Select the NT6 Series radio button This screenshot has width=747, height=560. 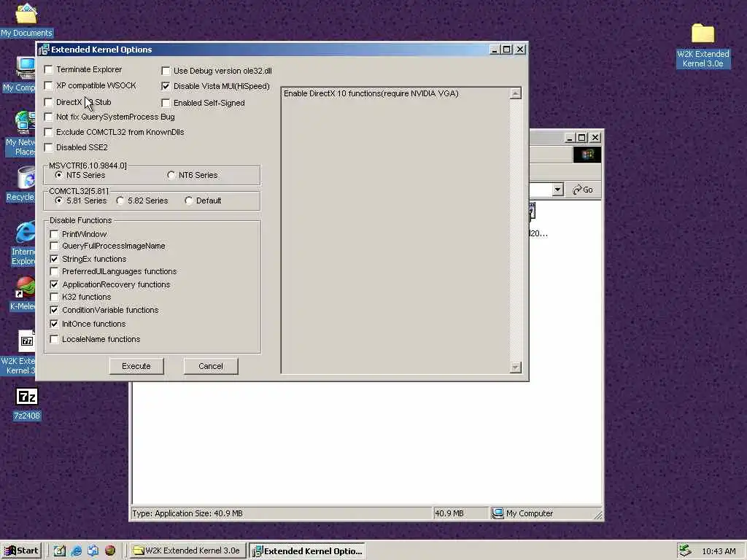pyautogui.click(x=171, y=175)
